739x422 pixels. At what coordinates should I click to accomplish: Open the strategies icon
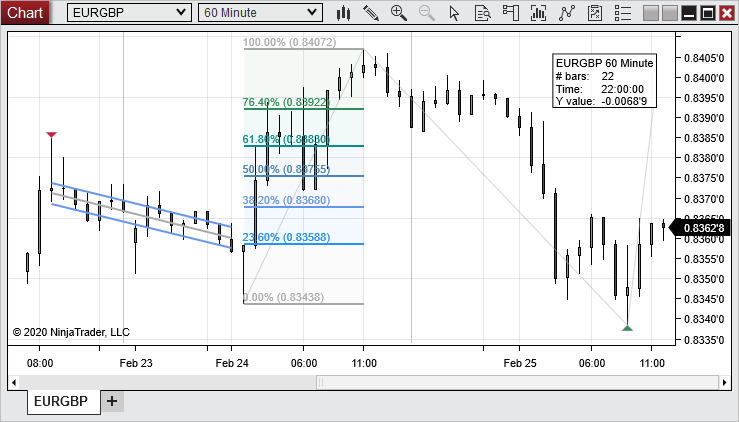tap(568, 13)
